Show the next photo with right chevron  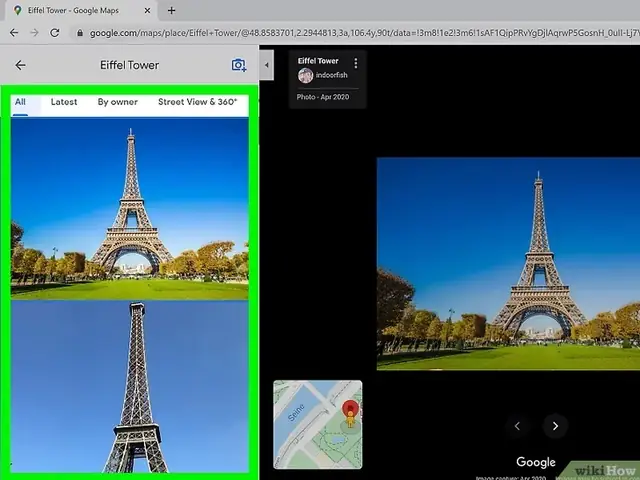[555, 426]
